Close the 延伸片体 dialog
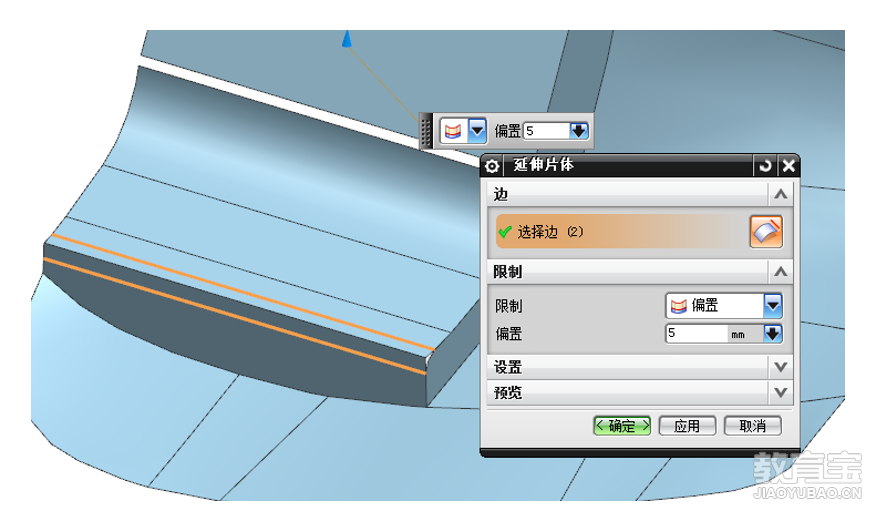This screenshot has height=522, width=883. pos(788,166)
